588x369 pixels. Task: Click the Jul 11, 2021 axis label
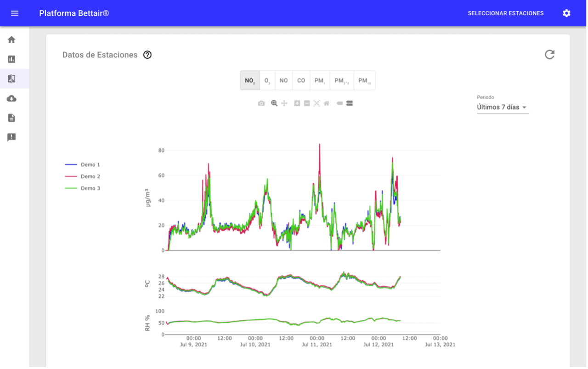coord(317,345)
